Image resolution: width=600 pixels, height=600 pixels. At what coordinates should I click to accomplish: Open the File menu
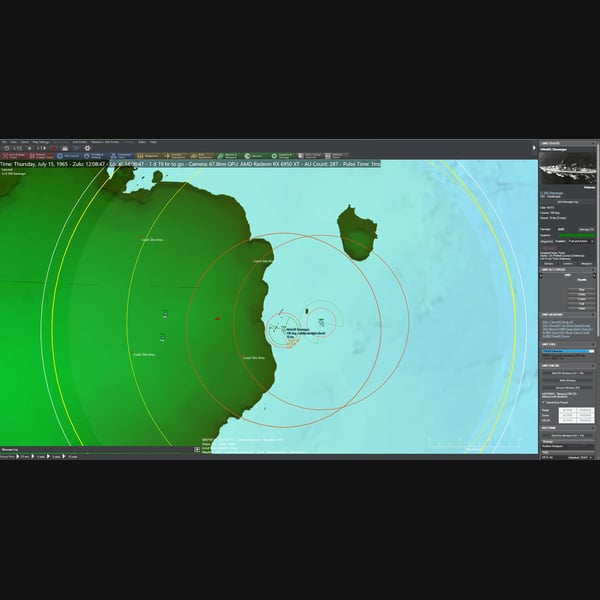pyautogui.click(x=4, y=142)
